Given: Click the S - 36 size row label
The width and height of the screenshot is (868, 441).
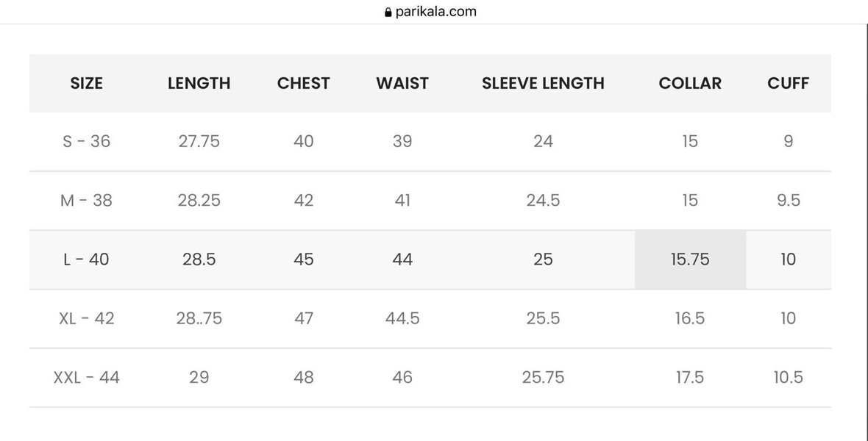Looking at the screenshot, I should (86, 142).
